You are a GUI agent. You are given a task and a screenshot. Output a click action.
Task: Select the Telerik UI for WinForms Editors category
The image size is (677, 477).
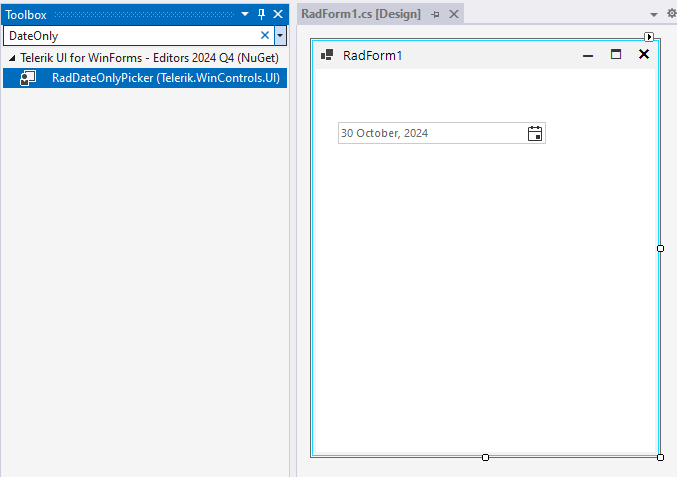(149, 58)
